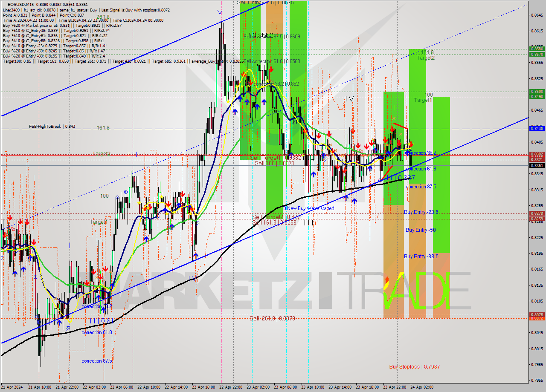The image size is (546, 392).
Task: Click the 23 Apr 10:00 time label
Action: point(312,387)
